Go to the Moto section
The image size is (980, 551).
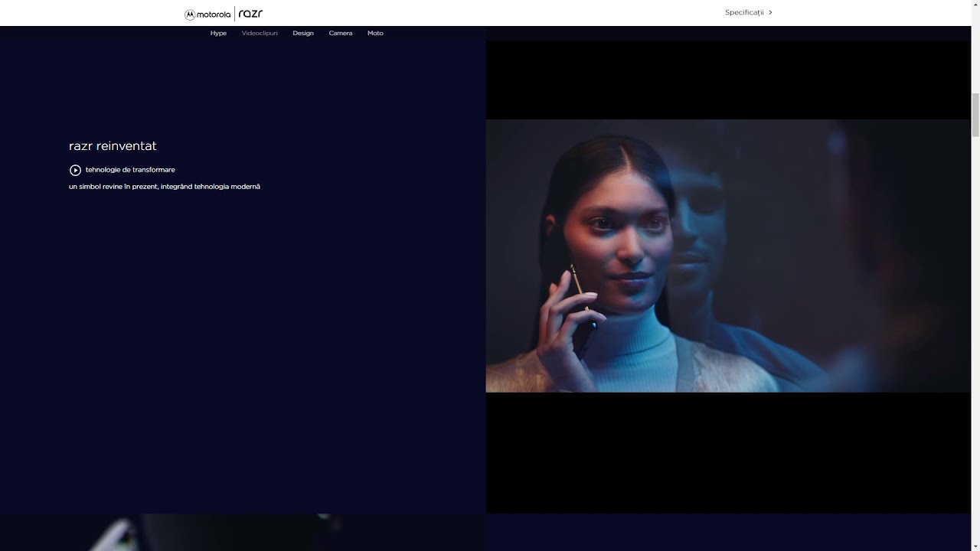[375, 33]
